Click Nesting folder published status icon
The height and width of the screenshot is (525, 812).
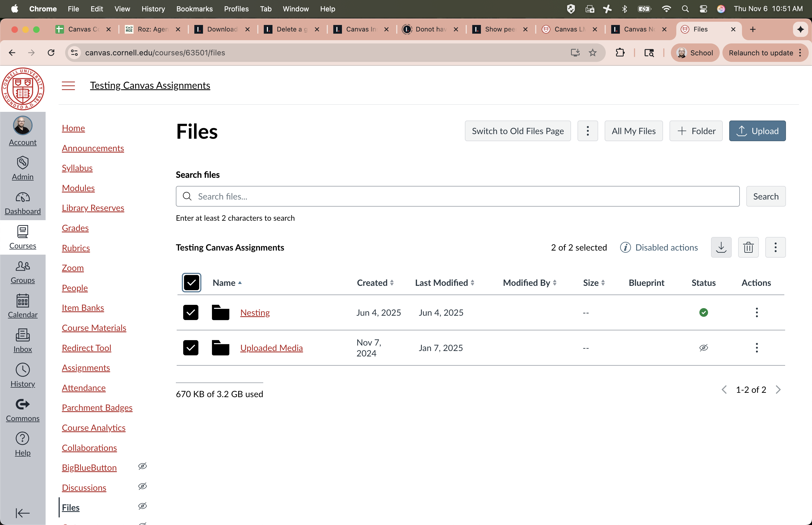pyautogui.click(x=703, y=313)
